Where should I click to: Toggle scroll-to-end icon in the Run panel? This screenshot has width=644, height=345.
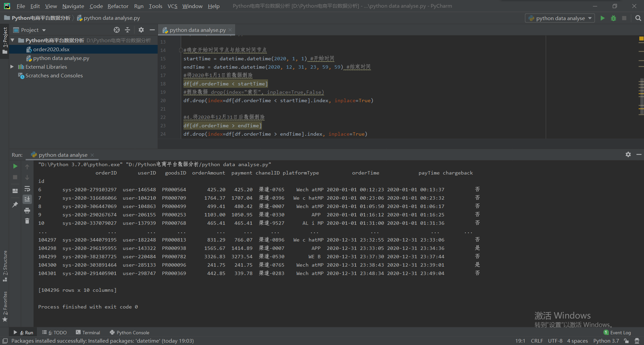pyautogui.click(x=27, y=199)
